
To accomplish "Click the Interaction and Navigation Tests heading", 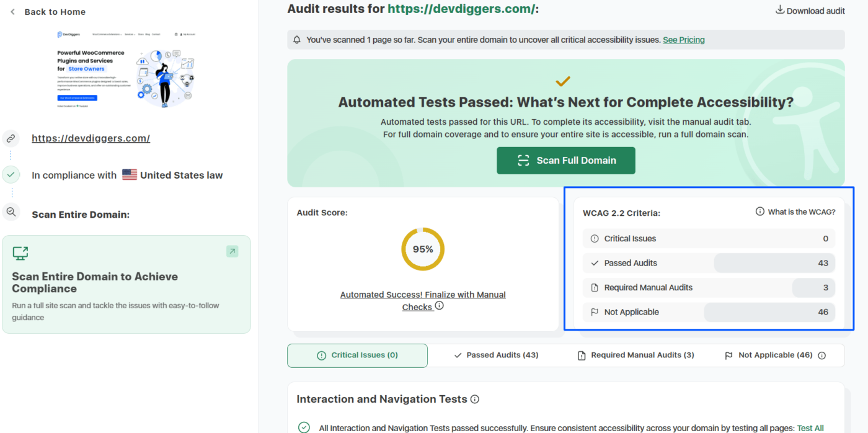I will pos(382,400).
